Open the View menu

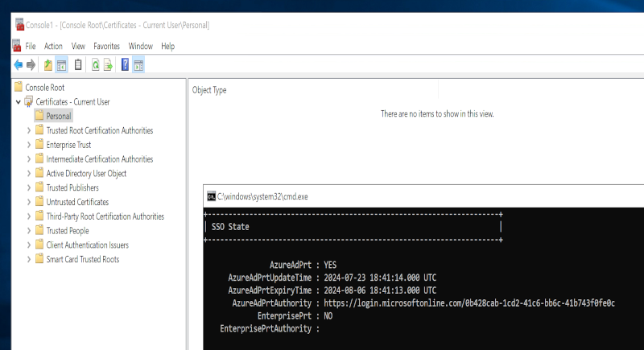pyautogui.click(x=78, y=47)
